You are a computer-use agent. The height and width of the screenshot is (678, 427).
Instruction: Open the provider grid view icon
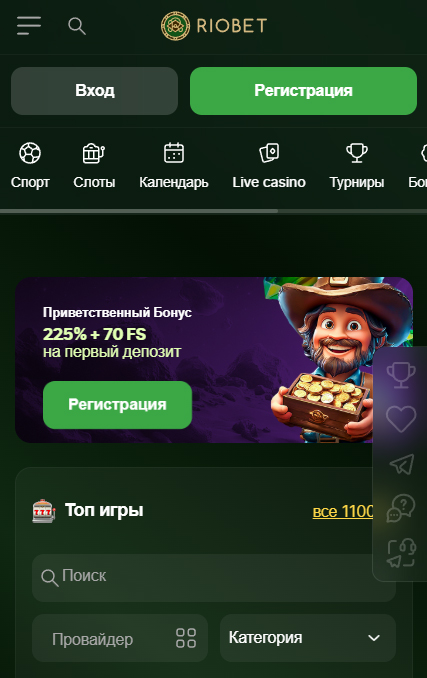pyautogui.click(x=186, y=638)
